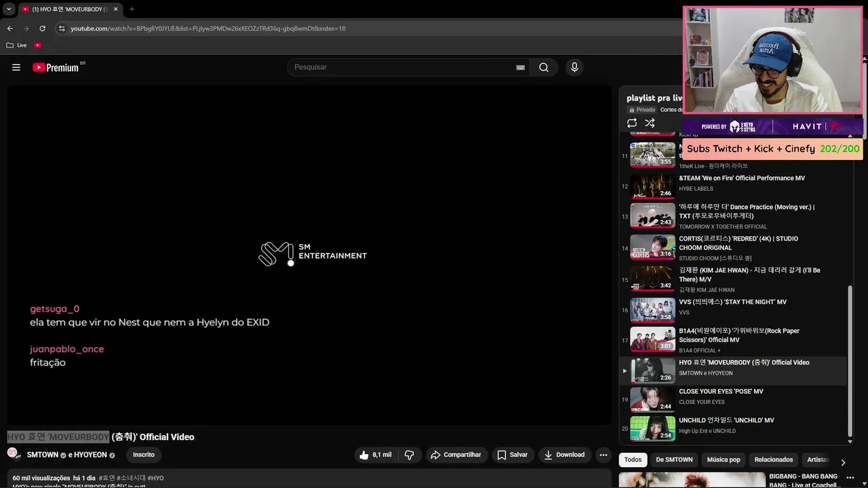The height and width of the screenshot is (488, 868).
Task: Dislike the video with thumbs down
Action: point(409,455)
